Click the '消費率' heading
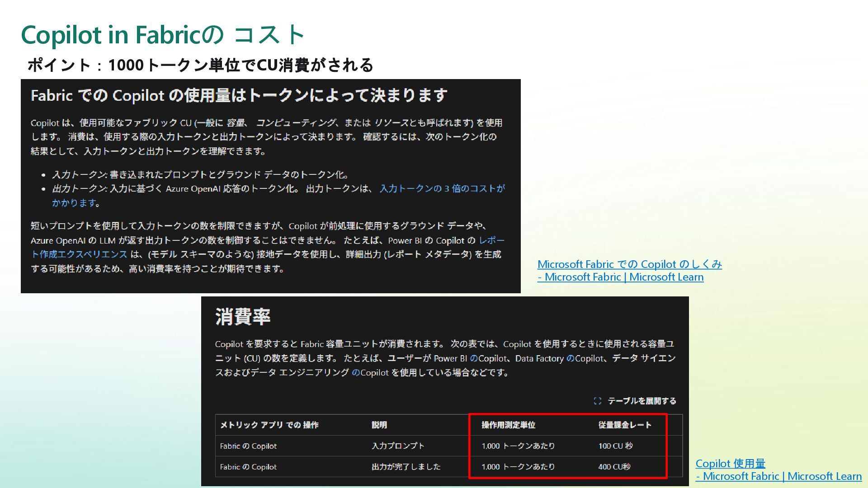 [243, 317]
